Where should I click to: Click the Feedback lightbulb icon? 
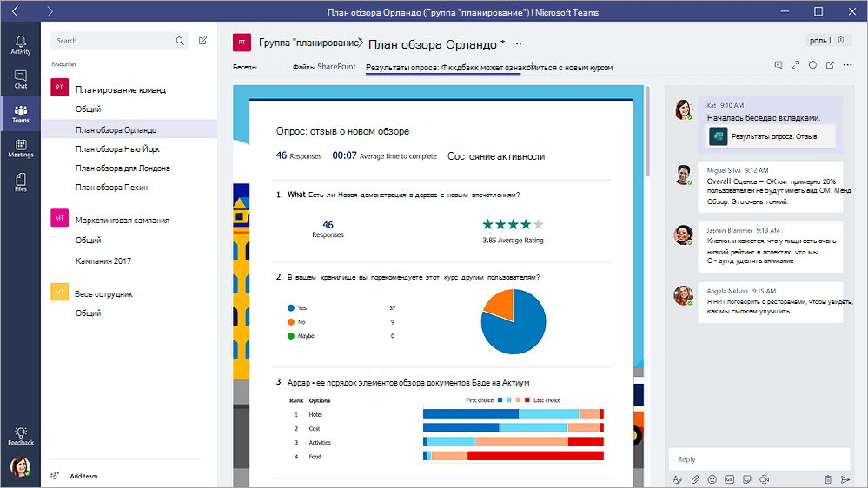click(21, 436)
